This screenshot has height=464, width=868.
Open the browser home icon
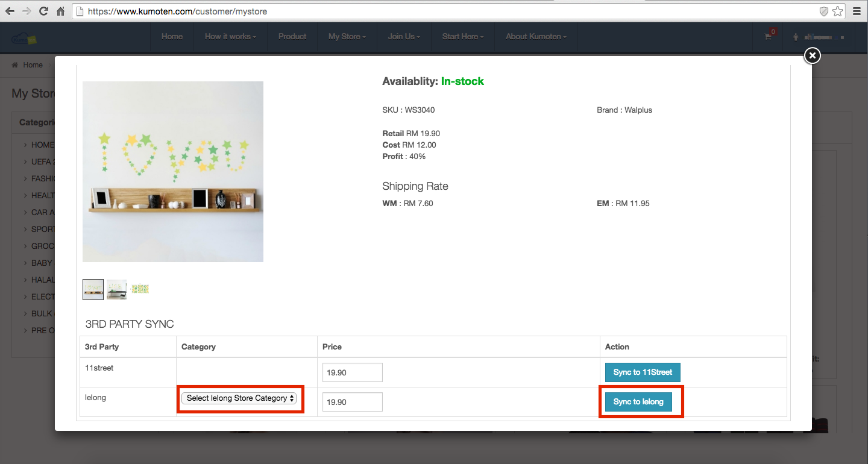[x=60, y=11]
